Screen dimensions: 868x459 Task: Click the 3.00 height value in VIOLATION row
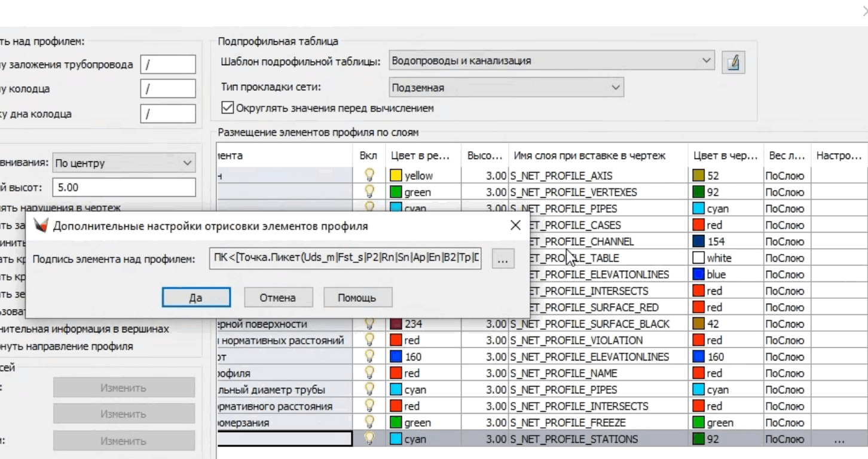(485, 340)
